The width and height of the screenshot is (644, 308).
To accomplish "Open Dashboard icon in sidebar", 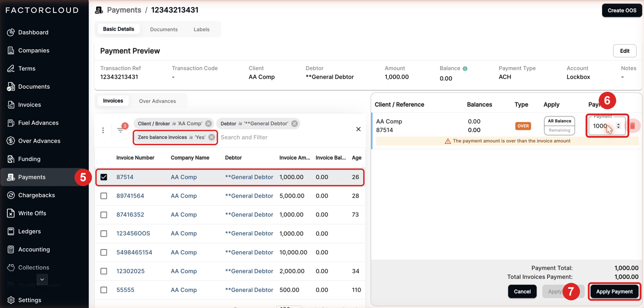I will (x=11, y=32).
